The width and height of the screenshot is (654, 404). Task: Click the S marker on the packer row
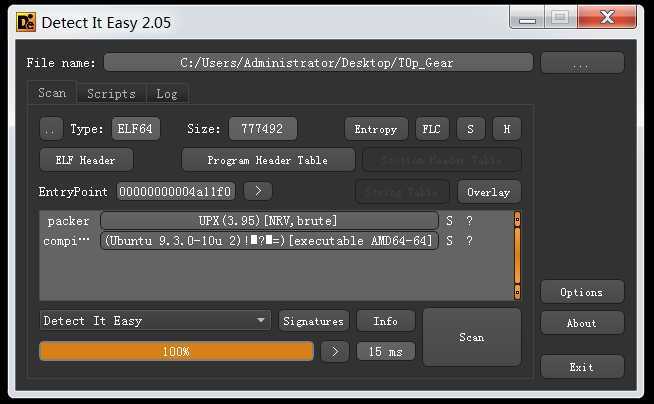tap(449, 221)
